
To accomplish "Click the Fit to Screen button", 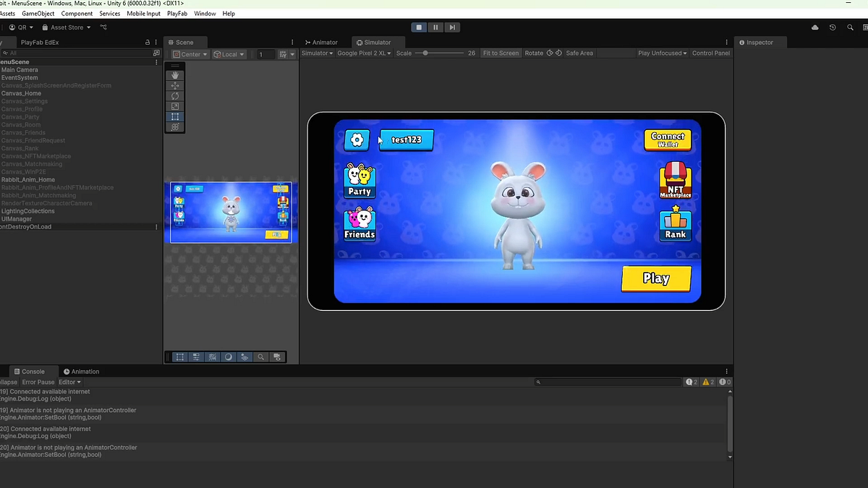I will pyautogui.click(x=501, y=53).
